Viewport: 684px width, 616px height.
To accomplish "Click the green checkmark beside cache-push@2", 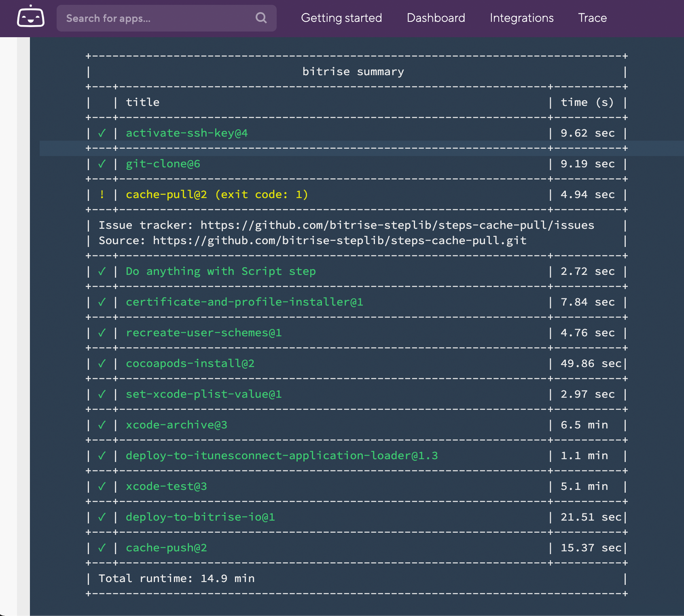I will [102, 548].
